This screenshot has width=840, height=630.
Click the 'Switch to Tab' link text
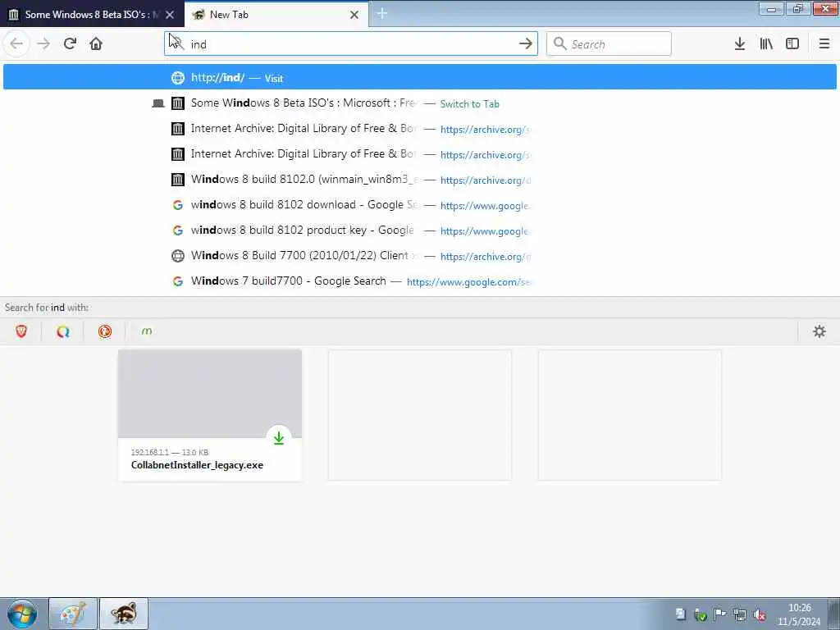[x=469, y=104]
